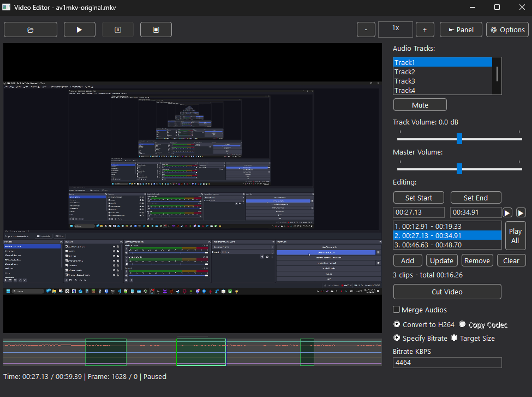Toggle the side Panel

point(461,29)
